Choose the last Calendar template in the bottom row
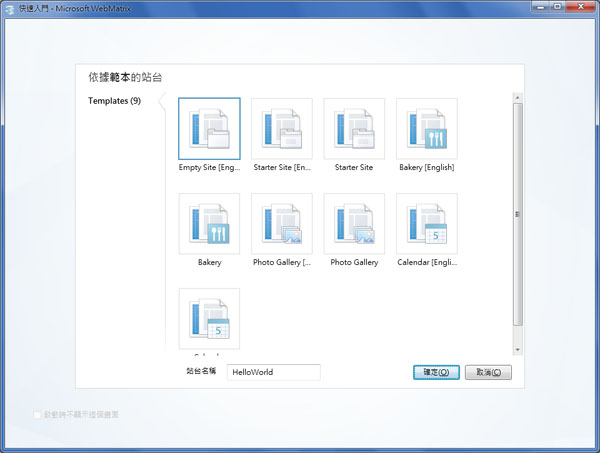Viewport: 600px width, 453px height. [209, 319]
